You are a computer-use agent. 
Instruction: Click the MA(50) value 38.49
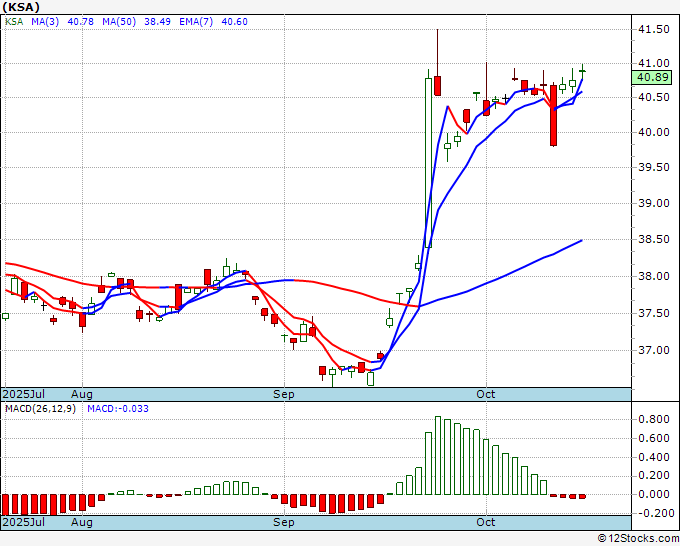[157, 21]
